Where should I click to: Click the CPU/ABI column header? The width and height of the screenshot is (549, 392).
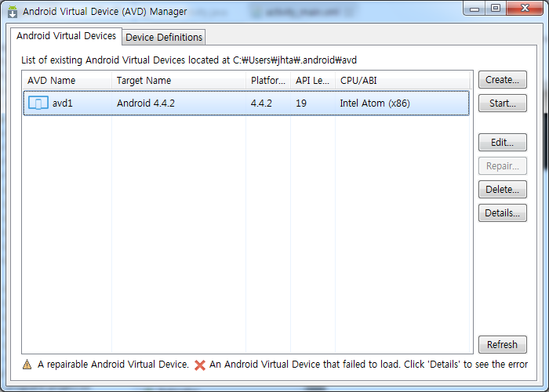(x=402, y=81)
